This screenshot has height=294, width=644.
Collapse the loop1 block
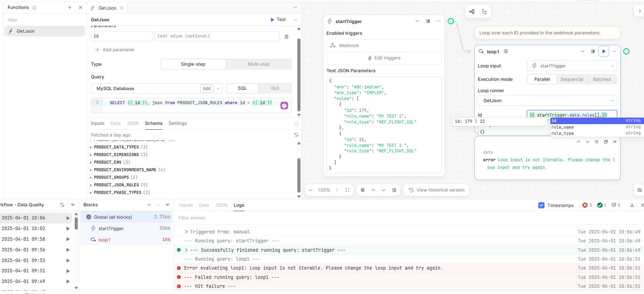pos(582,51)
